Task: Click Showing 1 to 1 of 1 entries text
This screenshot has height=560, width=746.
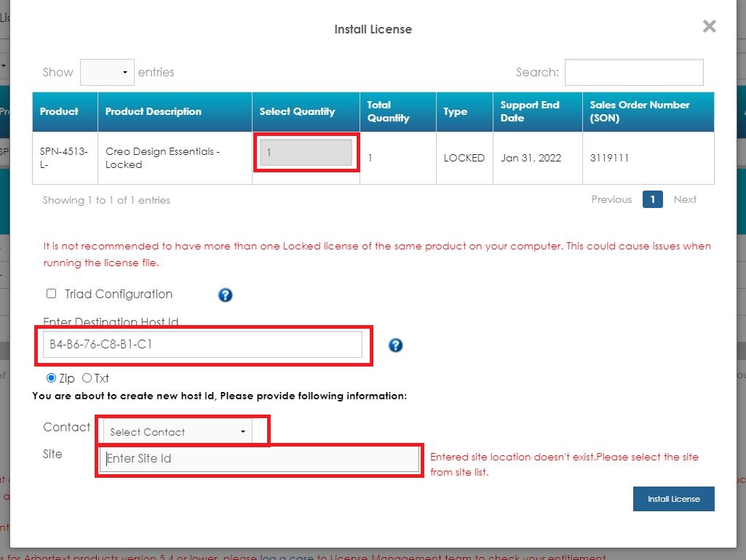Action: 106,200
